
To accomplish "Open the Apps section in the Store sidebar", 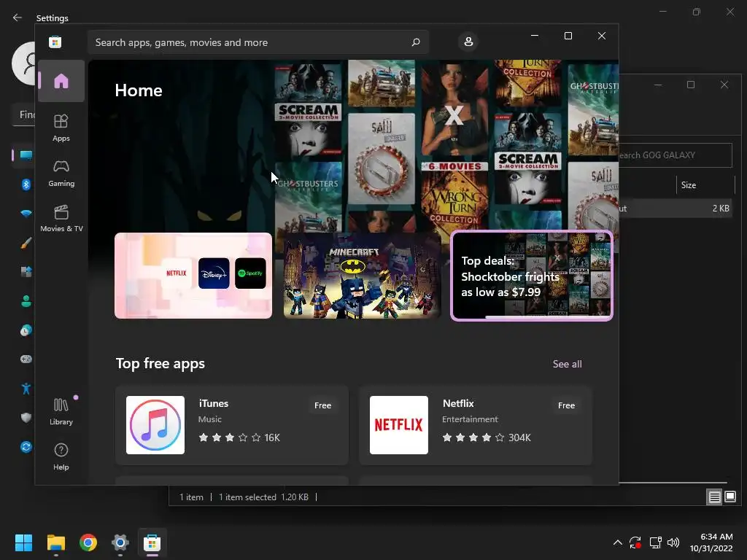I will click(x=61, y=128).
